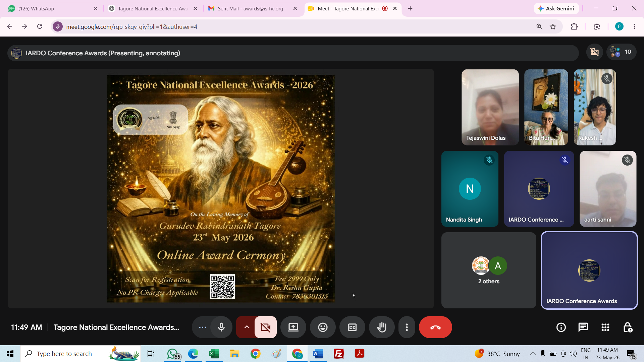Open Task View on the taskbar
Image resolution: width=644 pixels, height=362 pixels.
point(151,354)
